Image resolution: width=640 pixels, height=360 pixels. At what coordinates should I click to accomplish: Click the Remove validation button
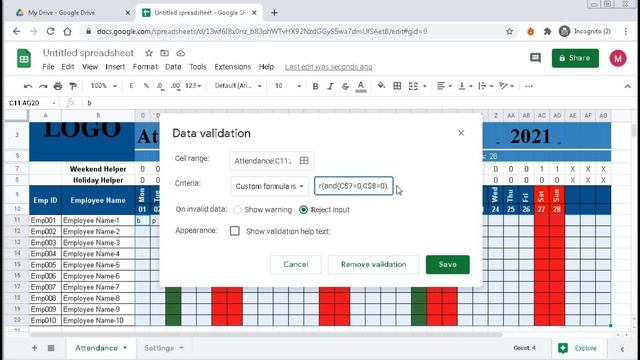tap(373, 264)
